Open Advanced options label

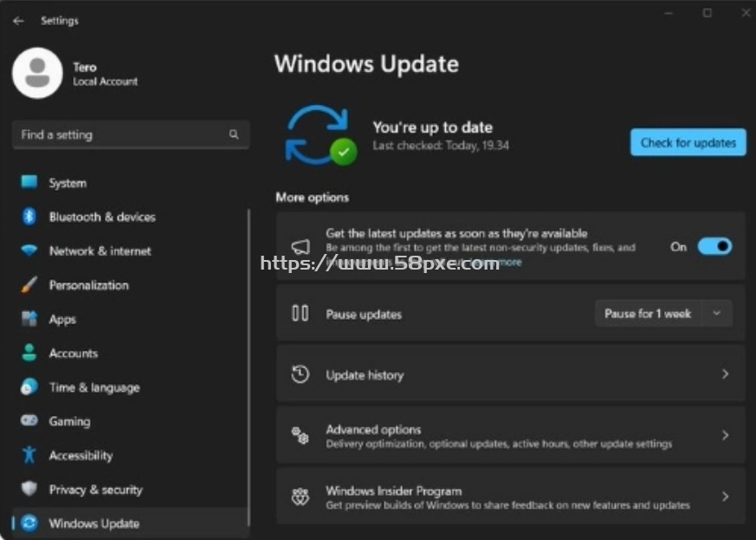pyautogui.click(x=373, y=429)
